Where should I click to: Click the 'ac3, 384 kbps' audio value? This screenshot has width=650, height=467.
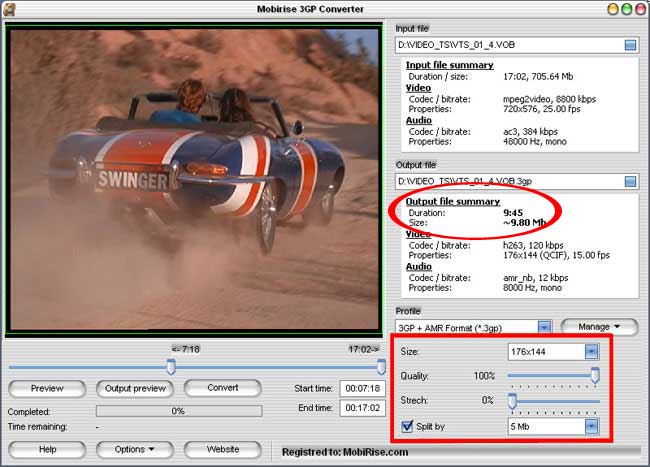click(530, 132)
